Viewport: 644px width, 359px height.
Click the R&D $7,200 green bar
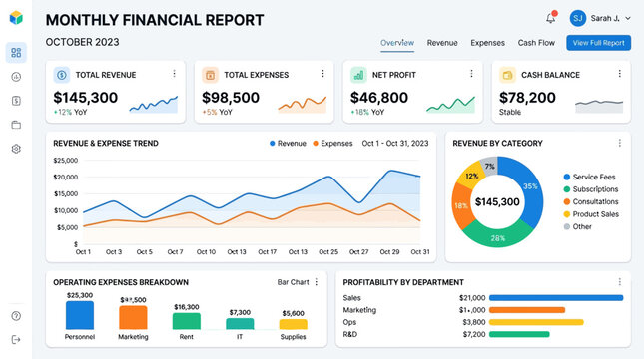[x=519, y=334]
